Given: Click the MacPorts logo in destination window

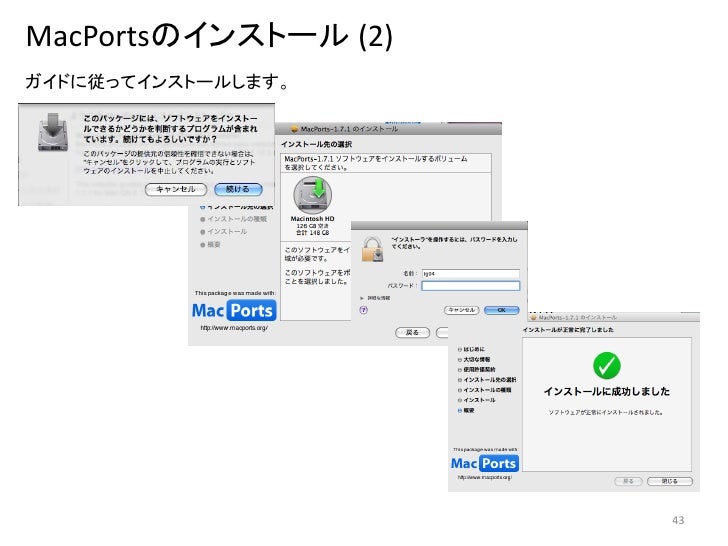Looking at the screenshot, I should click(234, 311).
